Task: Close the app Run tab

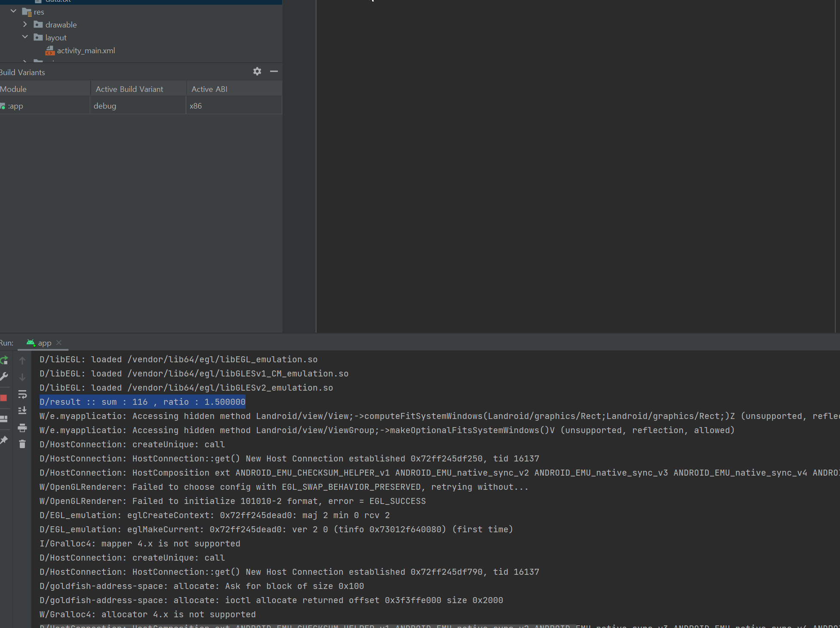Action: click(59, 343)
